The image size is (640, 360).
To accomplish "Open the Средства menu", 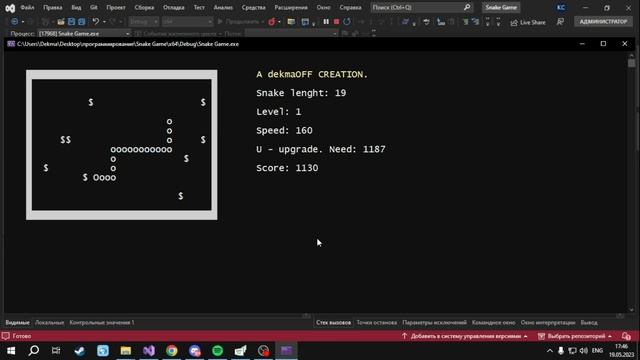I will pyautogui.click(x=253, y=7).
